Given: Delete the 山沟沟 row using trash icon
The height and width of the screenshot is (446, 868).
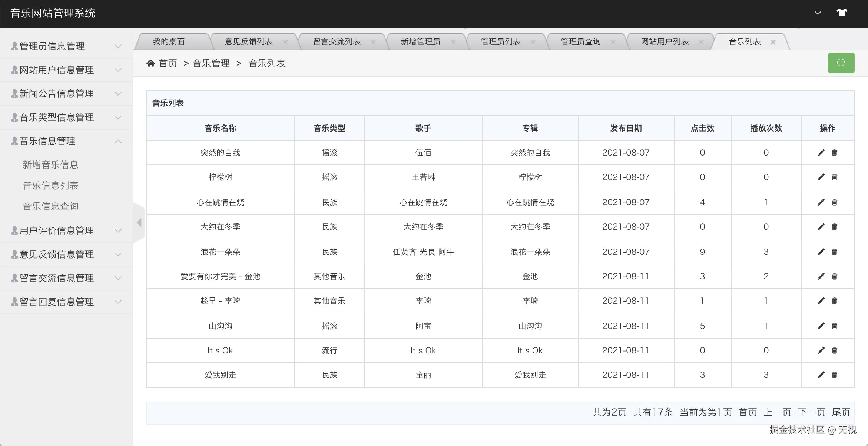Looking at the screenshot, I should (834, 326).
